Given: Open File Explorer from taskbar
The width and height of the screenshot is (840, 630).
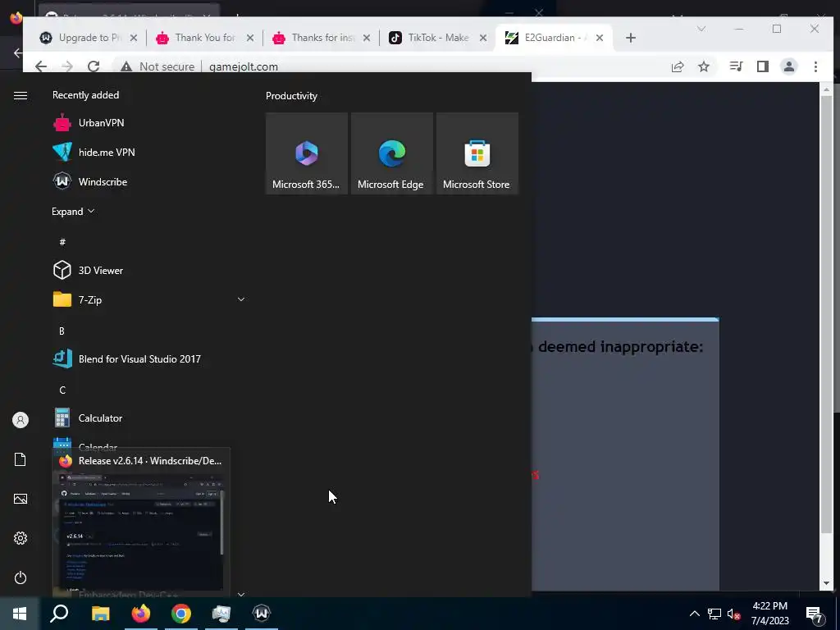Looking at the screenshot, I should coord(100,614).
